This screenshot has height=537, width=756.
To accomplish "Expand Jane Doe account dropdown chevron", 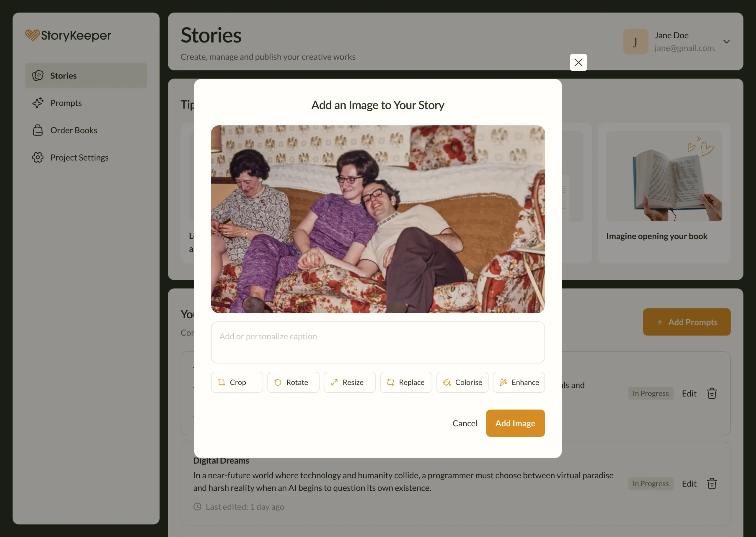I will tap(726, 42).
